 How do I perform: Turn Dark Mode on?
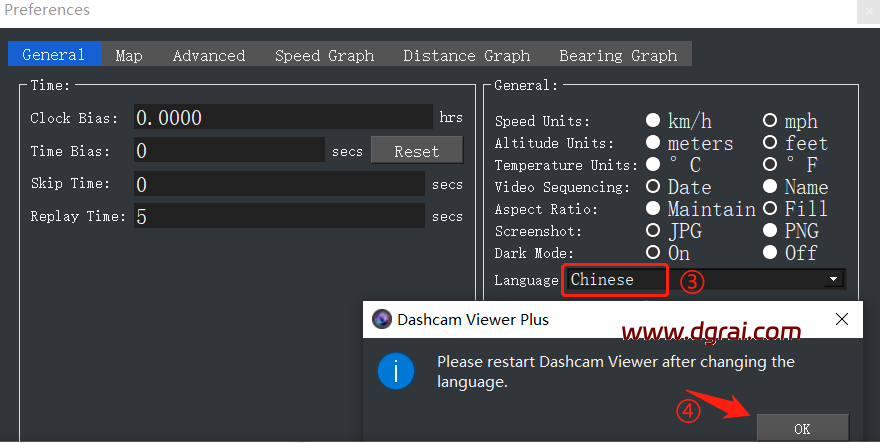tap(653, 253)
